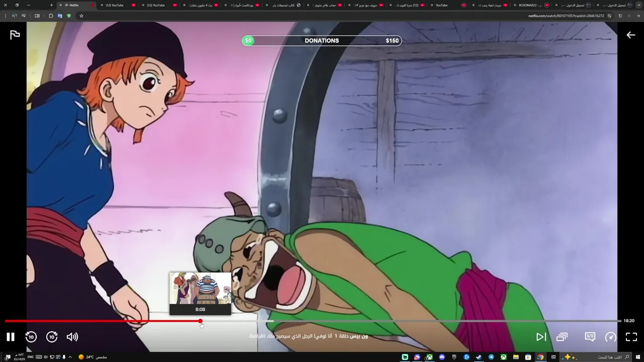The width and height of the screenshot is (644, 362).
Task: Open the browser extensions puzzle icon
Action: 51,16
